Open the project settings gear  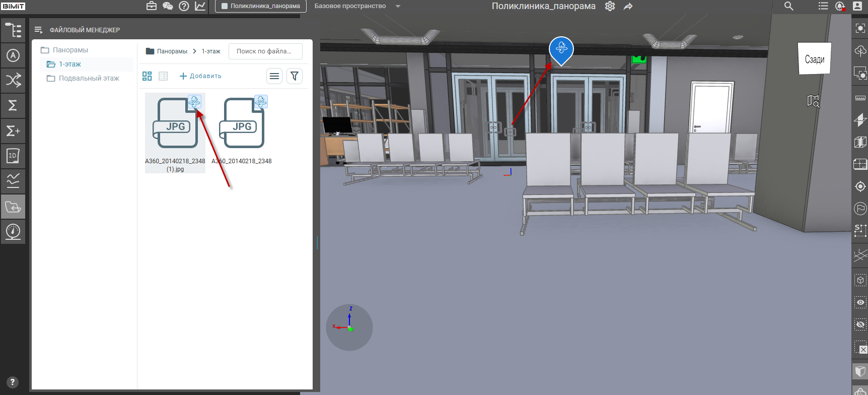point(610,6)
